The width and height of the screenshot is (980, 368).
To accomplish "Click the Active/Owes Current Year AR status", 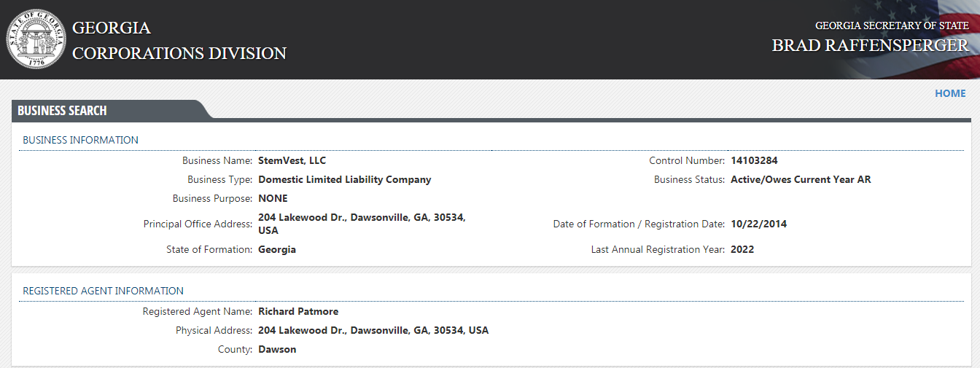I will pyautogui.click(x=801, y=179).
